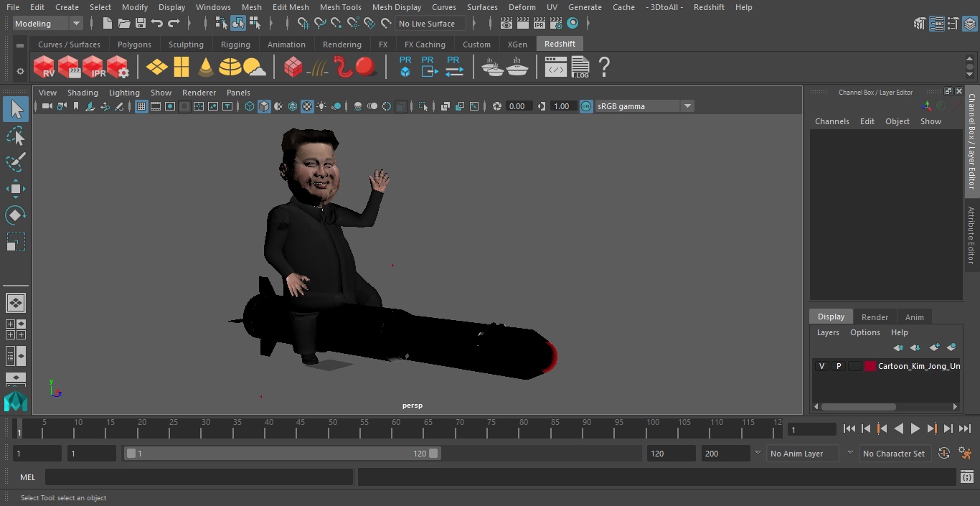This screenshot has width=980, height=506.
Task: Click the Script Editor icon near command line
Action: (x=966, y=477)
